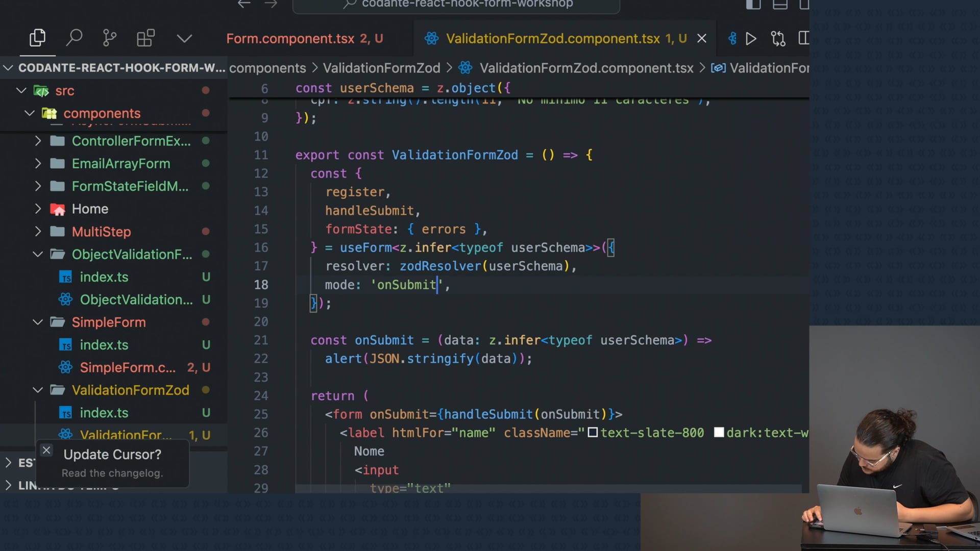Screen dimensions: 980x551
Task: Click the text-slate-800 color swatch
Action: pos(593,433)
